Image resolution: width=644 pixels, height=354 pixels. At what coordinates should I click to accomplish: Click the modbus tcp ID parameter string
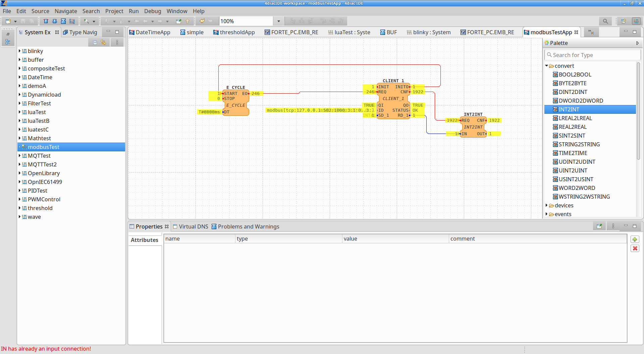pos(320,110)
